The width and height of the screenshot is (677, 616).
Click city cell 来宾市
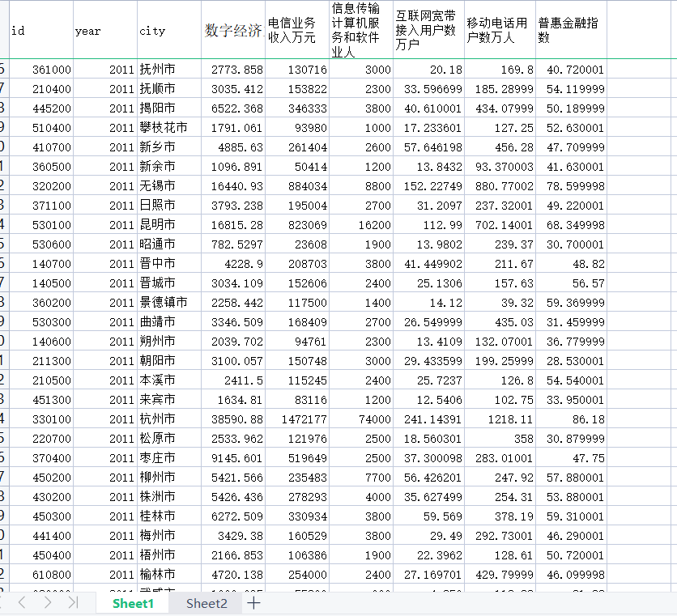pos(169,399)
